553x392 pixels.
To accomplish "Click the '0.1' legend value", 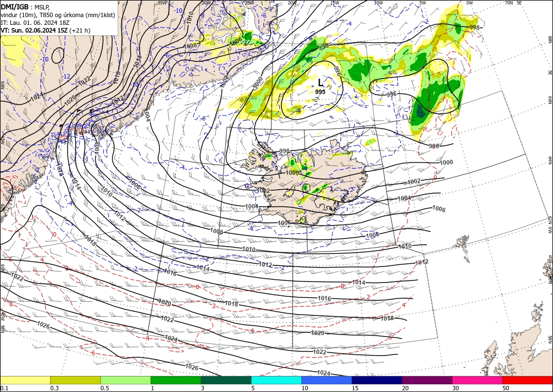I will [4, 388].
